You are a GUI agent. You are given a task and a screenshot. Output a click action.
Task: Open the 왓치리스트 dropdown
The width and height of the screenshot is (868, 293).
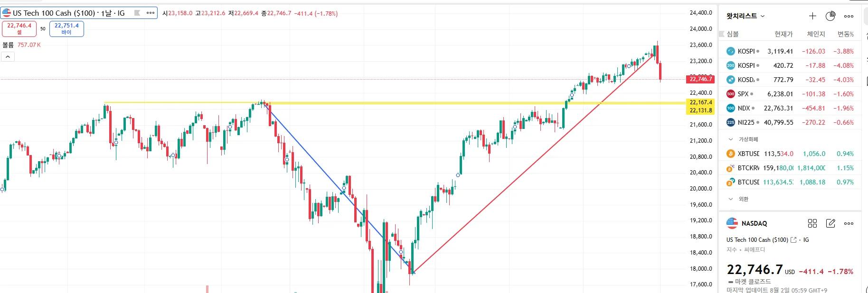click(x=745, y=16)
